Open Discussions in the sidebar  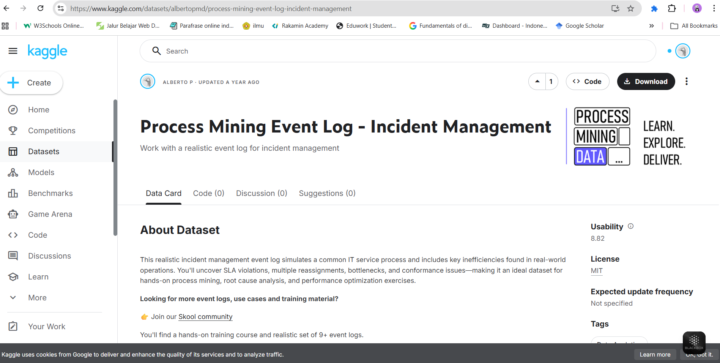49,256
